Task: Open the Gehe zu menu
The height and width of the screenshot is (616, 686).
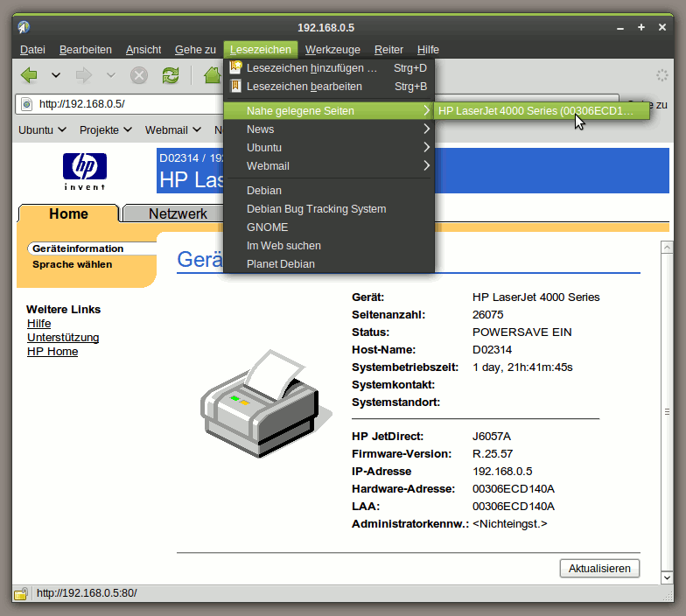Action: click(x=196, y=49)
